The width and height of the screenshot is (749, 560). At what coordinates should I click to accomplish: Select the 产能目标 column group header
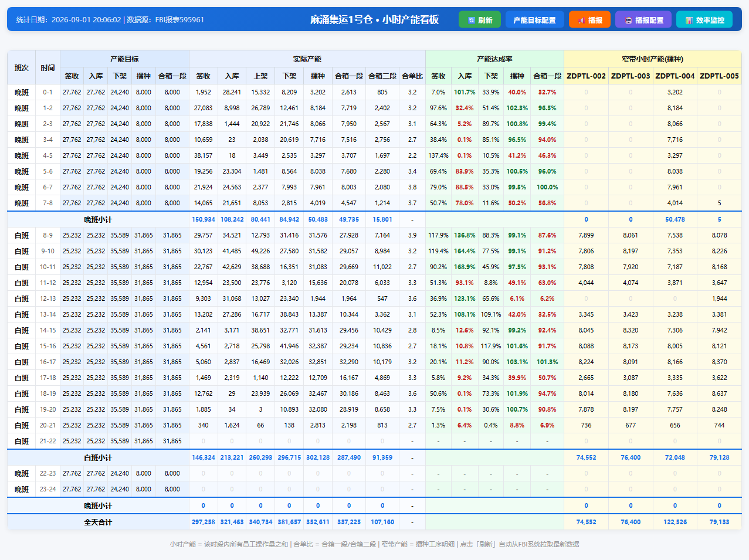124,59
